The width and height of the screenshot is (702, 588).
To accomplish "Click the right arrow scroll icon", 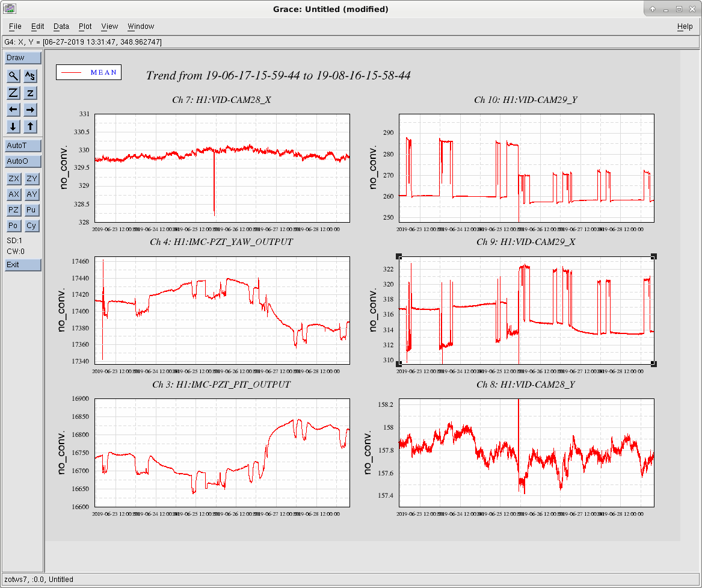I will [x=30, y=110].
